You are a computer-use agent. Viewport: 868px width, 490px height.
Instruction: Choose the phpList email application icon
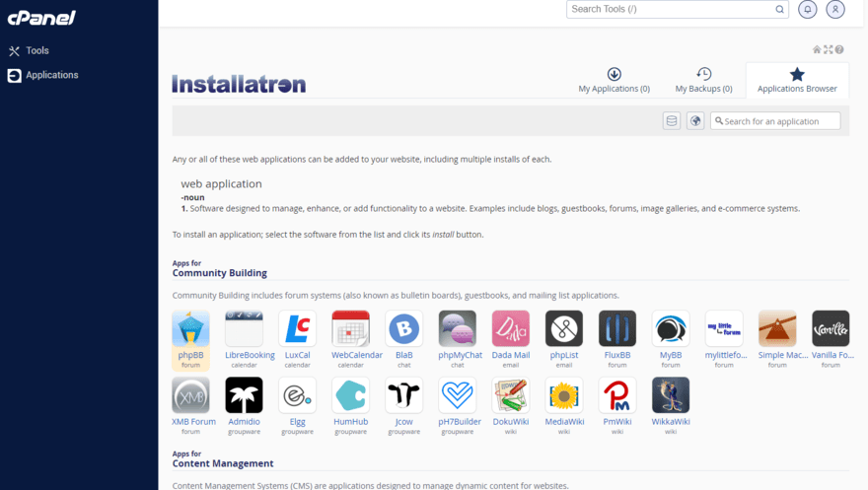point(564,328)
